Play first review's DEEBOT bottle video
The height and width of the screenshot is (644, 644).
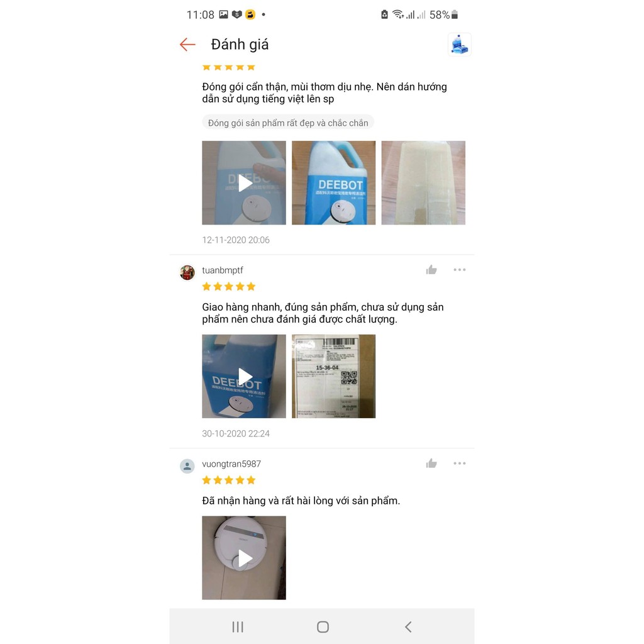pos(244,183)
